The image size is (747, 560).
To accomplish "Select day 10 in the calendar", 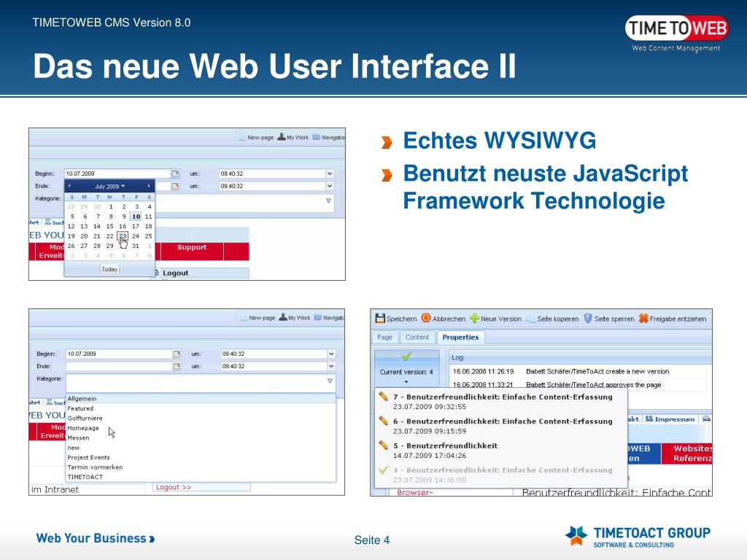I will 136,216.
